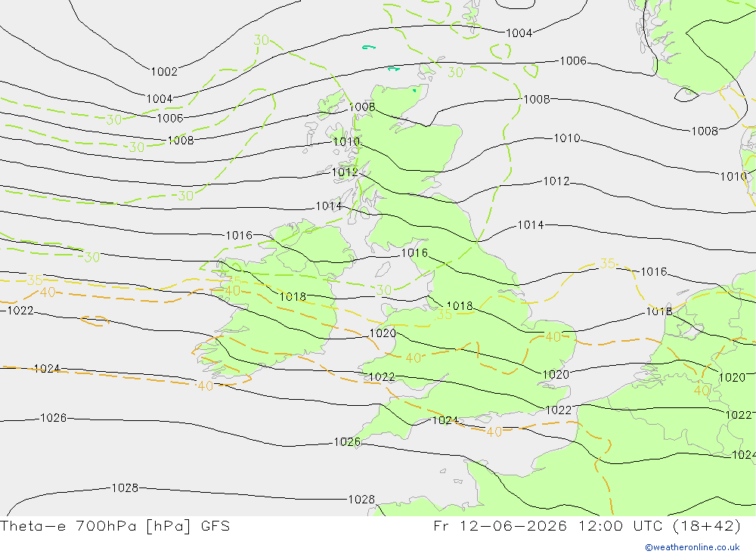Click the yellow 35 label over northern England
Viewport: 756px width, 554px height.
pyautogui.click(x=444, y=314)
